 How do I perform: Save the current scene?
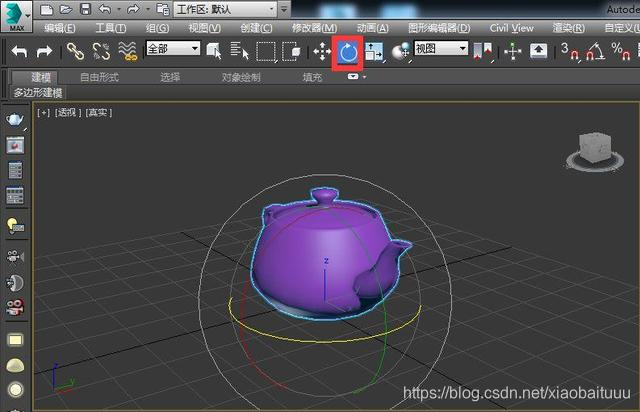[x=85, y=9]
